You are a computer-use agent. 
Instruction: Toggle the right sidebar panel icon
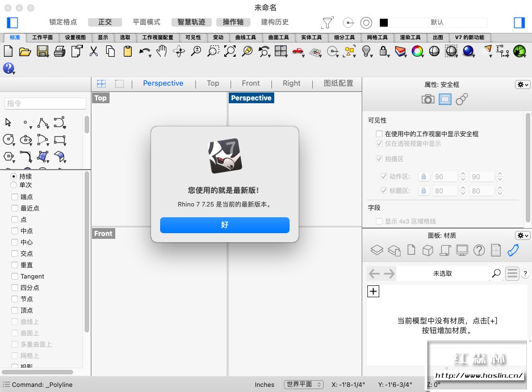click(519, 22)
